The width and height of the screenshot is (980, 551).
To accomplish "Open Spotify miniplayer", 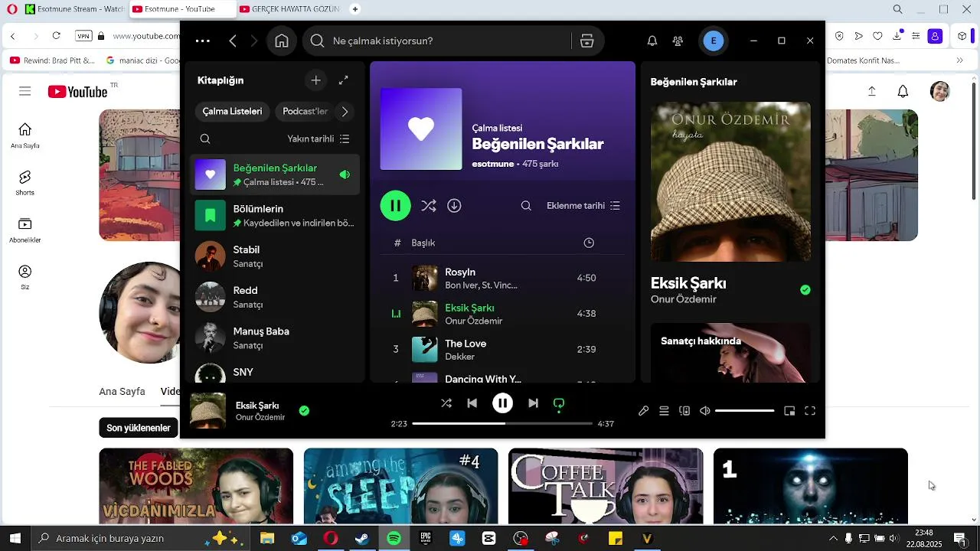I will [789, 411].
